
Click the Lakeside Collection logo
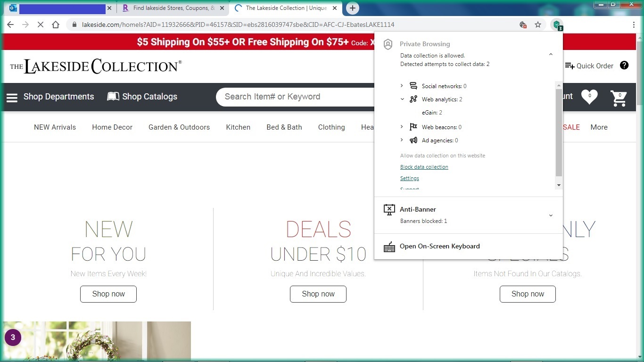[96, 66]
